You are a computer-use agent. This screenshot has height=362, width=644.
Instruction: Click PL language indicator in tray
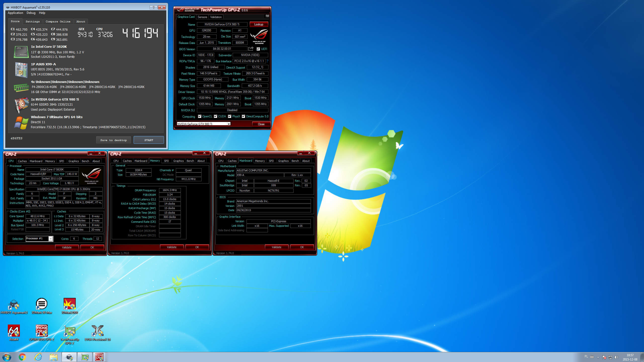point(586,356)
